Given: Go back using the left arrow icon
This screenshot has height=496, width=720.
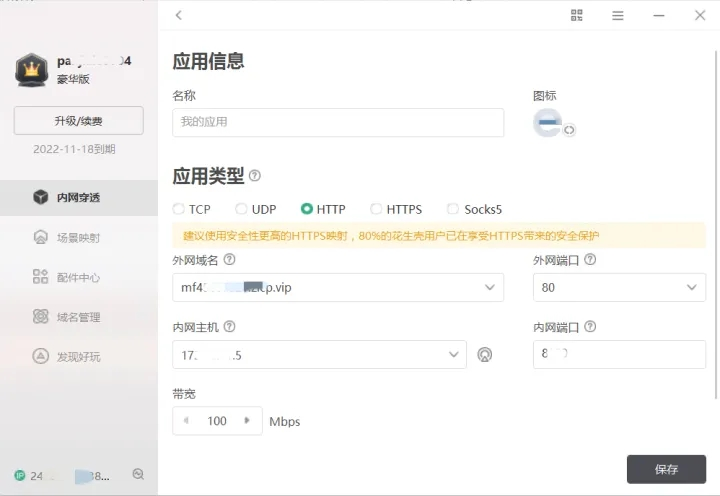Looking at the screenshot, I should [179, 15].
